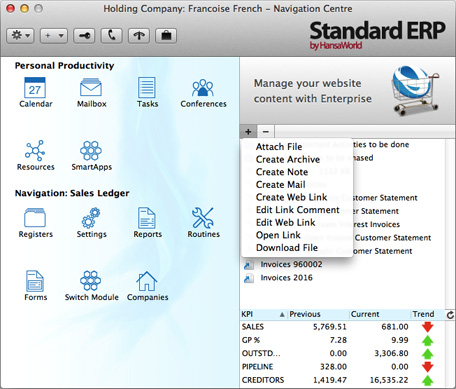Screen dimensions: 456x389
Task: Sort by the KPI column header
Action: tap(263, 314)
